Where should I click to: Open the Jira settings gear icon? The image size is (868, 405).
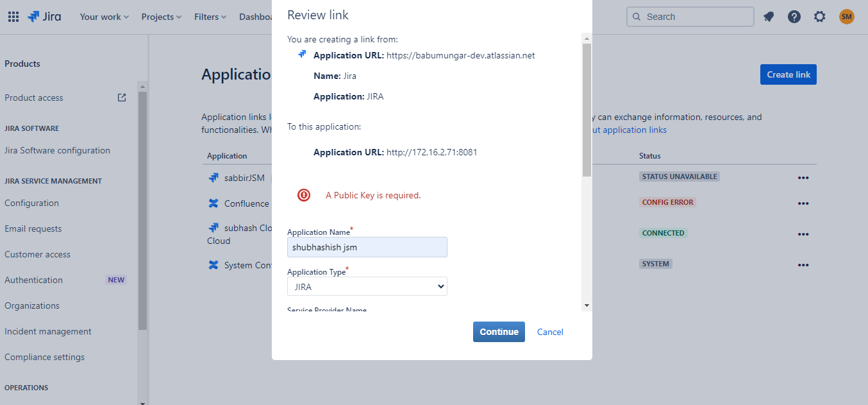click(x=819, y=16)
